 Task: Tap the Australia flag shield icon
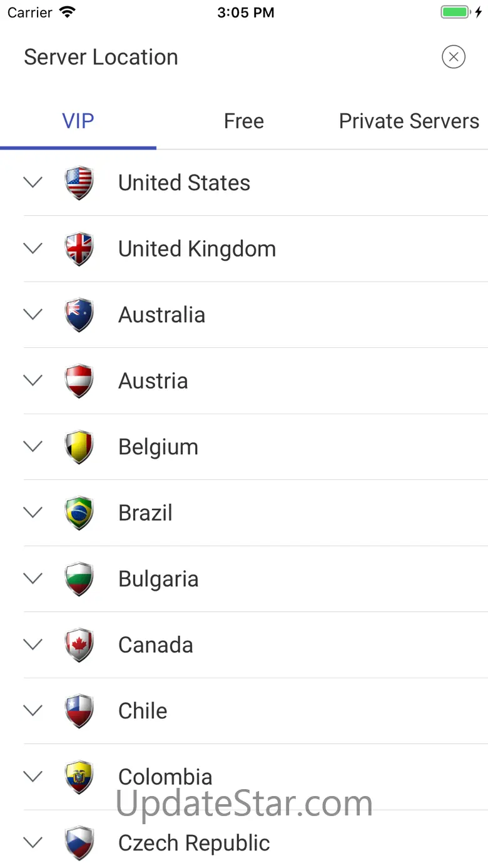pos(79,315)
